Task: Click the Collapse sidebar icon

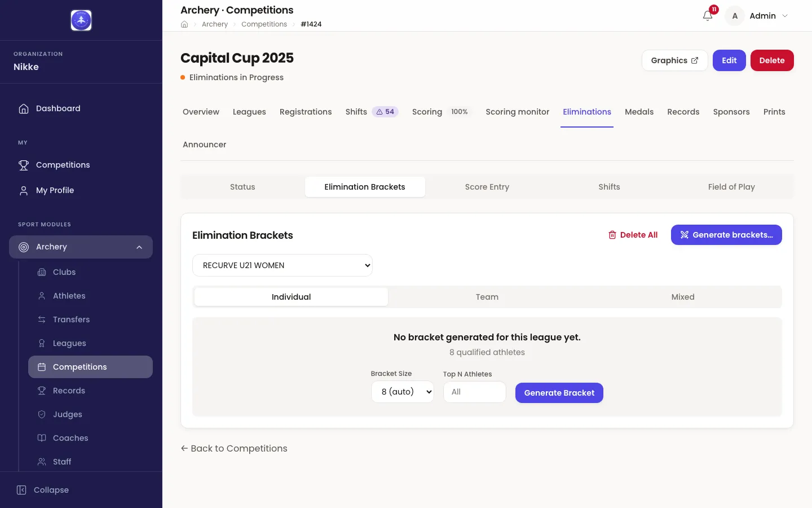Action: [x=21, y=490]
